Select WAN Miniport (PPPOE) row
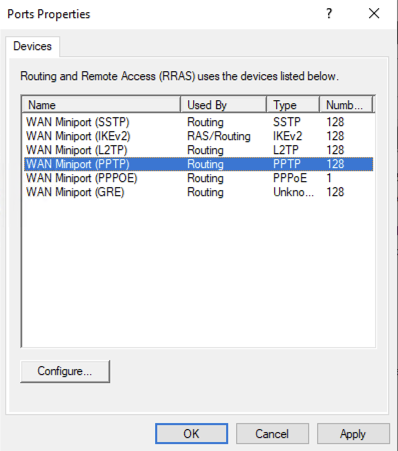Screen dimensions: 398x451 198,178
